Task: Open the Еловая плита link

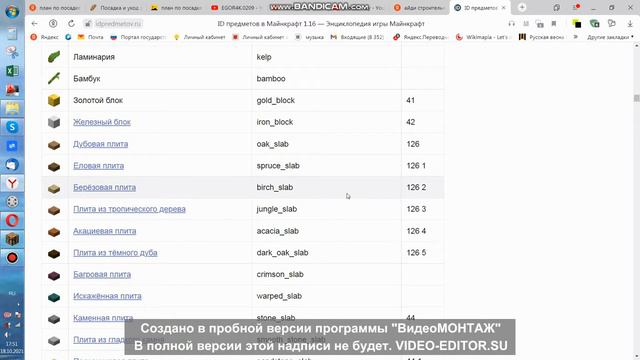Action: tap(98, 166)
